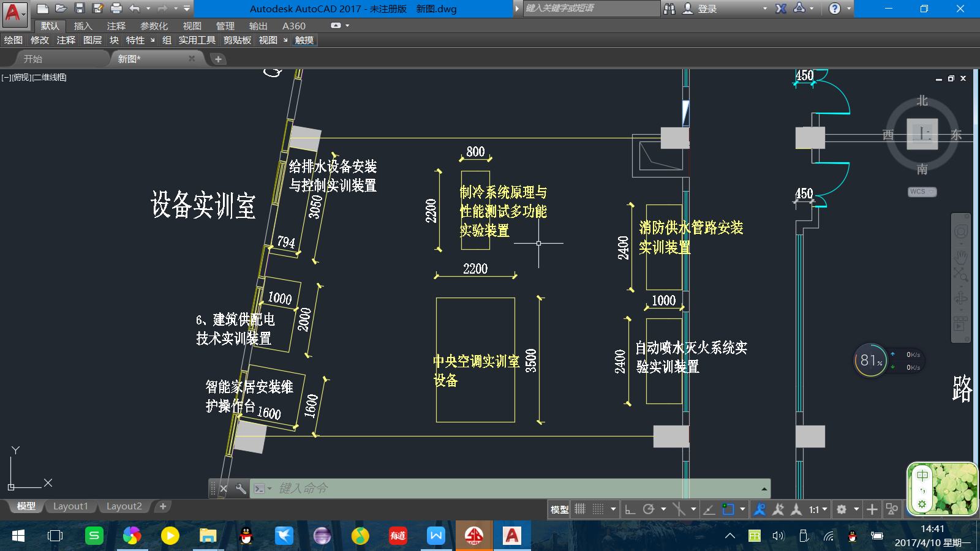Toggle drawing grid display in status bar
The image size is (980, 551).
coord(580,509)
